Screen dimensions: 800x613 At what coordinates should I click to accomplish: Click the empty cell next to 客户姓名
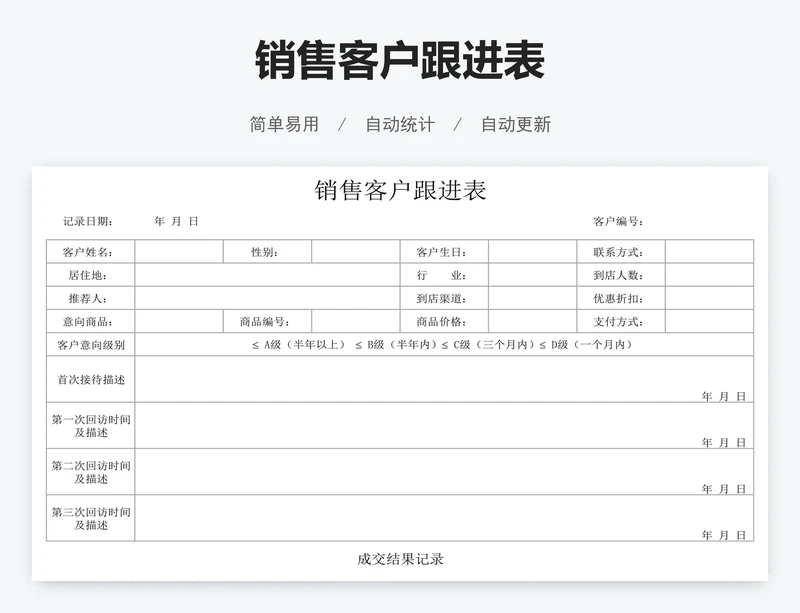tap(179, 252)
